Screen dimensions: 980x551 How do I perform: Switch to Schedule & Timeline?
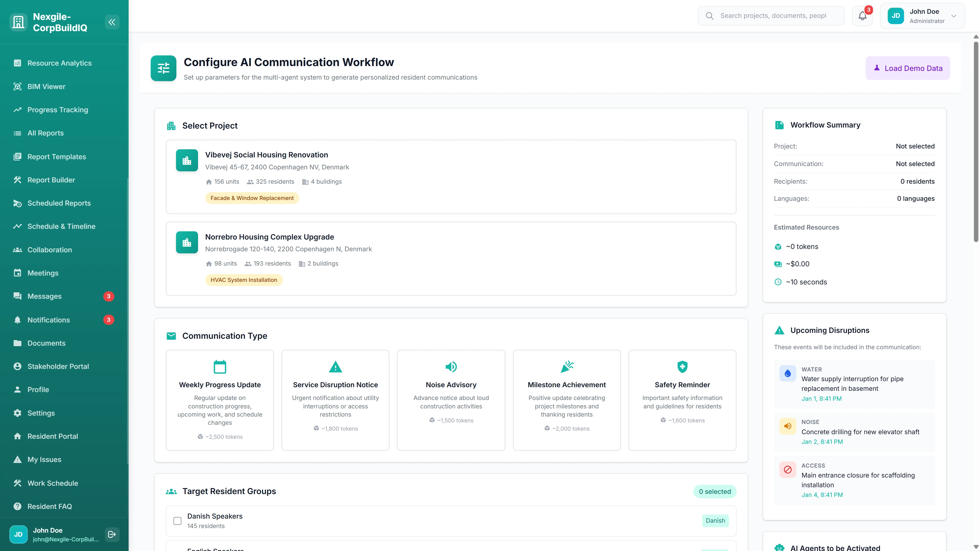[61, 226]
